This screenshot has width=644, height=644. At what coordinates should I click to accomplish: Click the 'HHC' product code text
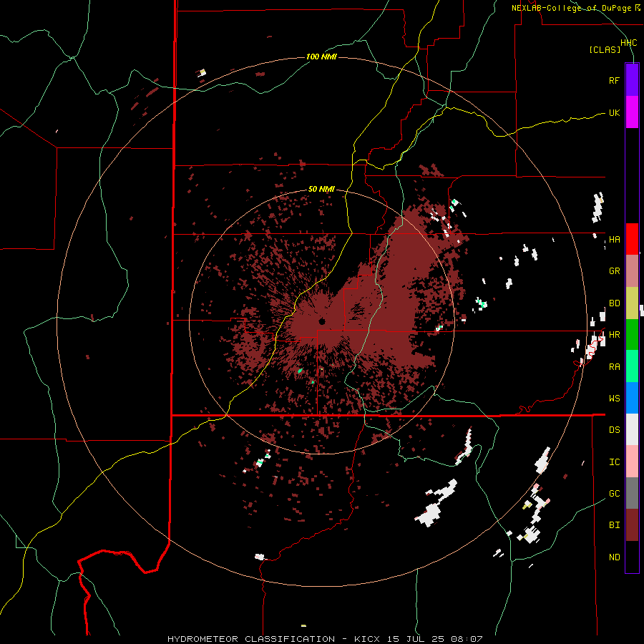[x=629, y=43]
